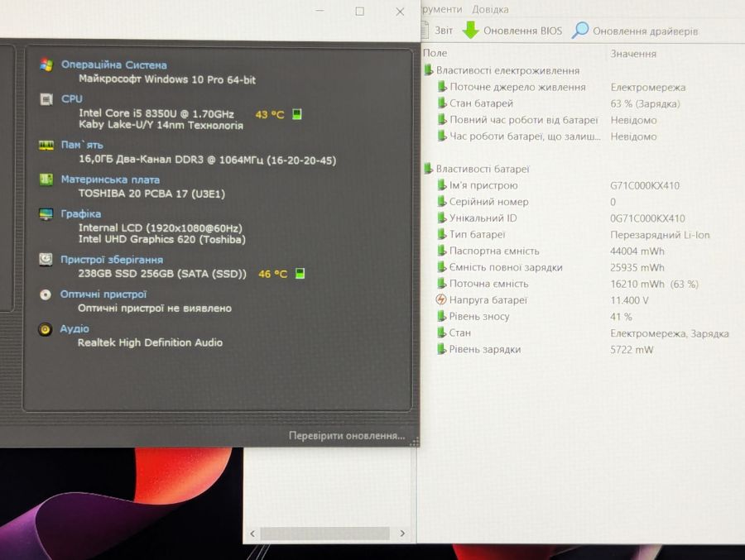This screenshot has height=560, width=745.
Task: Click the battery icon of Властивості батареї
Action: [428, 169]
